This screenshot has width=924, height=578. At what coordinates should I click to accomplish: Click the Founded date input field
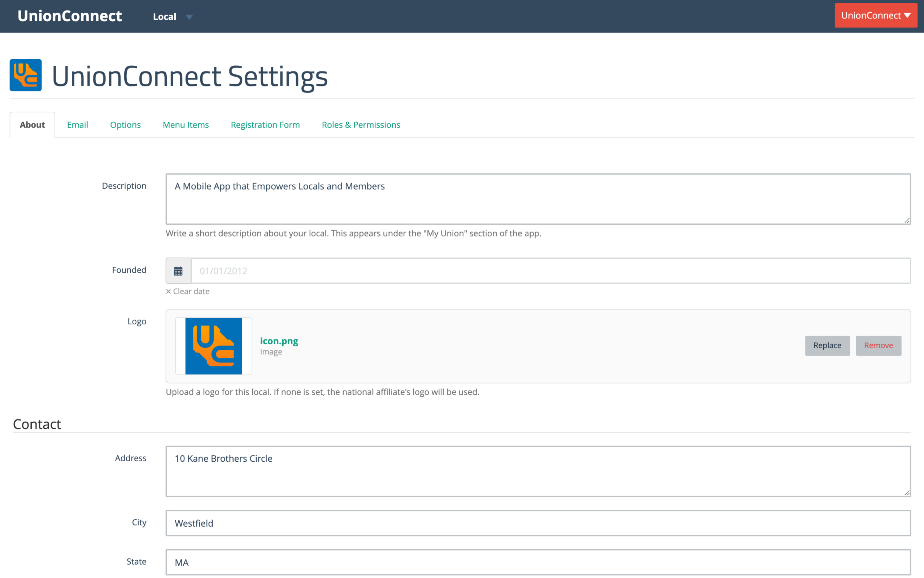550,271
